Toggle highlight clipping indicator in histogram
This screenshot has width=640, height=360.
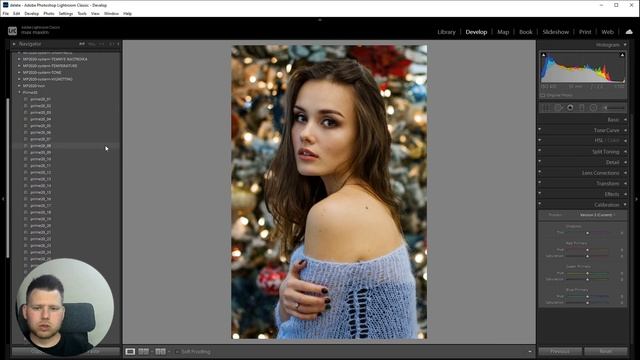click(622, 55)
